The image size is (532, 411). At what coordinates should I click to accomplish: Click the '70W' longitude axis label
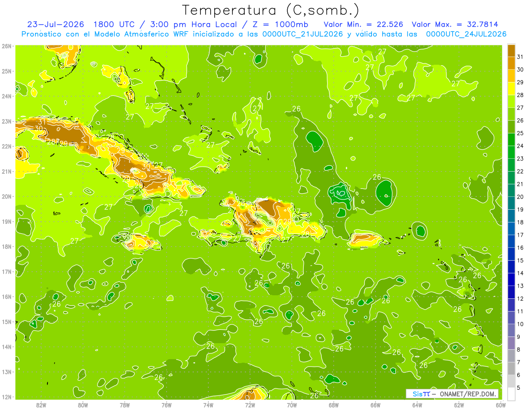(292, 405)
